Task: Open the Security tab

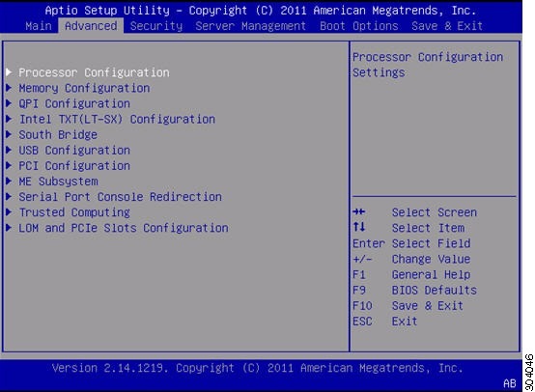Action: pos(156,26)
